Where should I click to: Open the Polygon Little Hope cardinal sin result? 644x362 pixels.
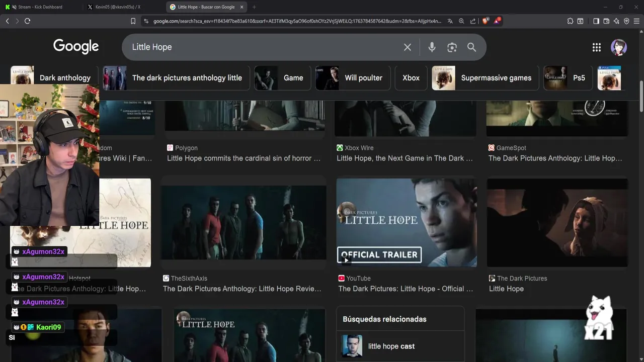[244, 158]
